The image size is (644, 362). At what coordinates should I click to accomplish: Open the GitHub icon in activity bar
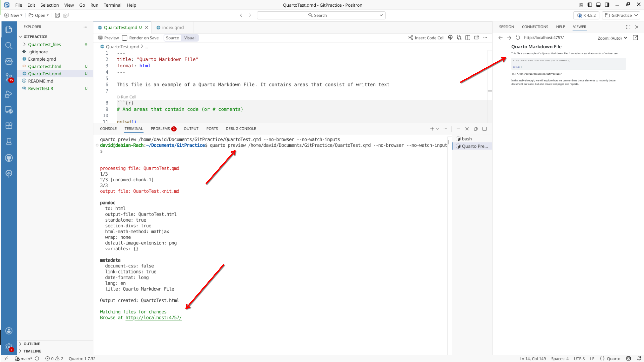click(x=9, y=158)
